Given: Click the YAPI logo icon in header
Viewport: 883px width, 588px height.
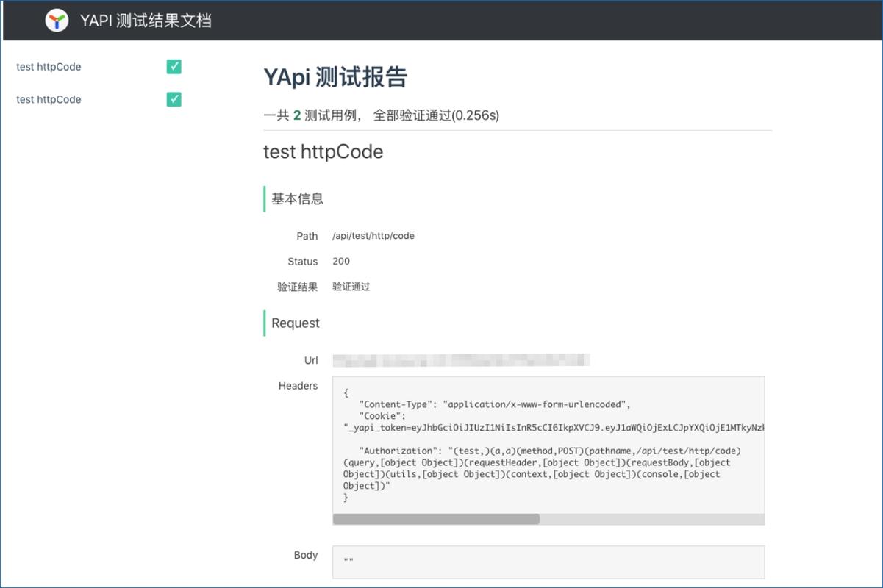Looking at the screenshot, I should pyautogui.click(x=57, y=21).
